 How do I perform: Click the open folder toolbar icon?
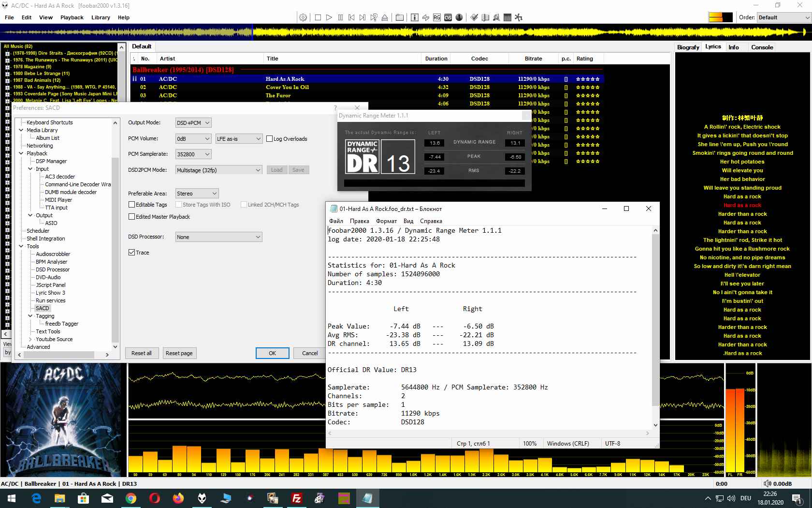pos(400,17)
